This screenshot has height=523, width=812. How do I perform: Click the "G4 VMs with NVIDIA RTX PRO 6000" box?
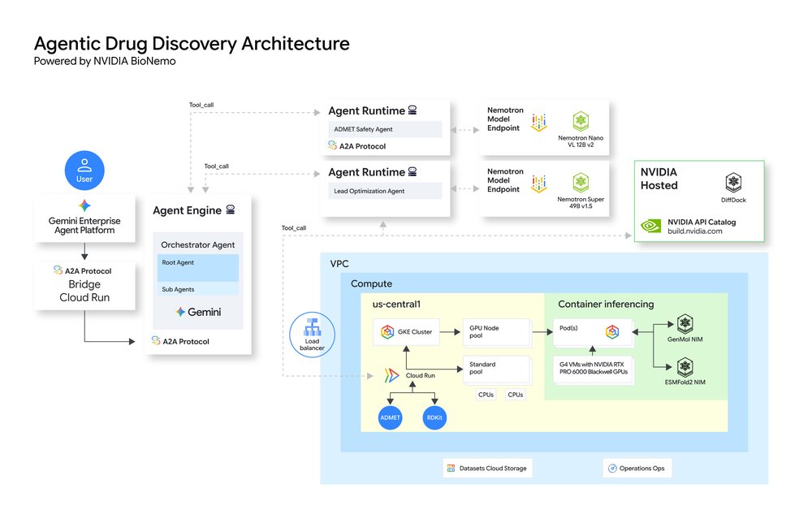coord(594,369)
